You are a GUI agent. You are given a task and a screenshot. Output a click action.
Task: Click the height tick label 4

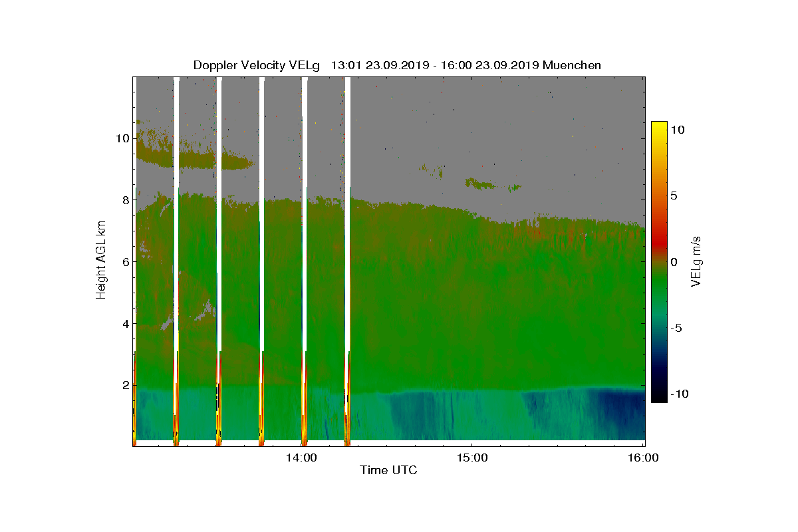point(124,324)
